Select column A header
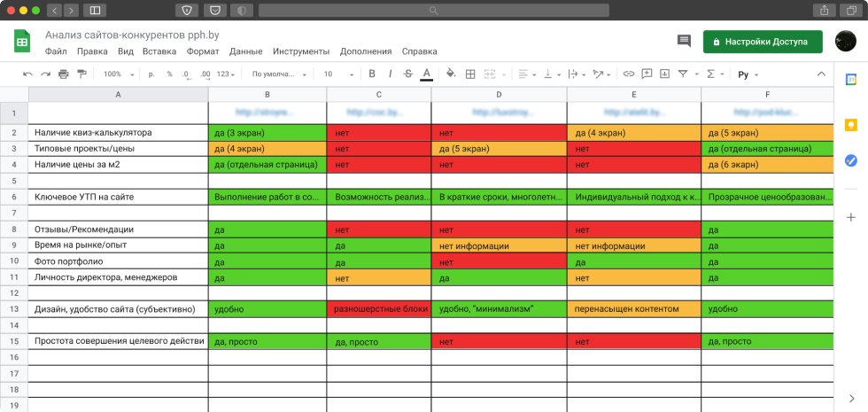This screenshot has height=412, width=868. tap(118, 95)
